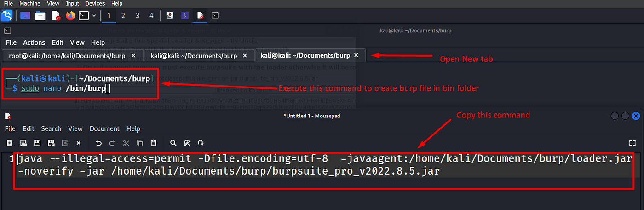Open Find with magnifier icon

point(173,143)
